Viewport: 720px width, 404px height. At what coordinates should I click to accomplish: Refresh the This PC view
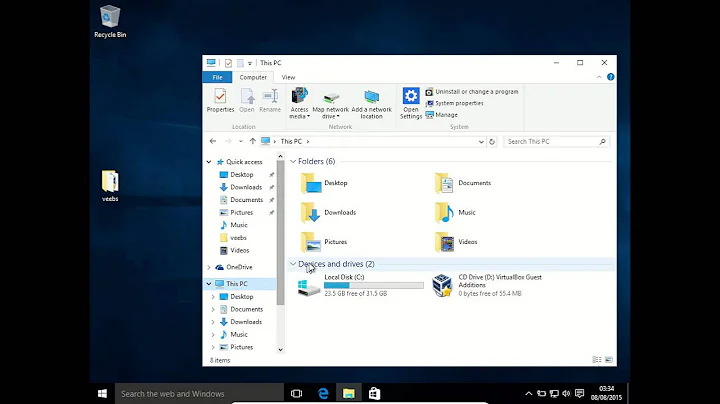point(492,142)
